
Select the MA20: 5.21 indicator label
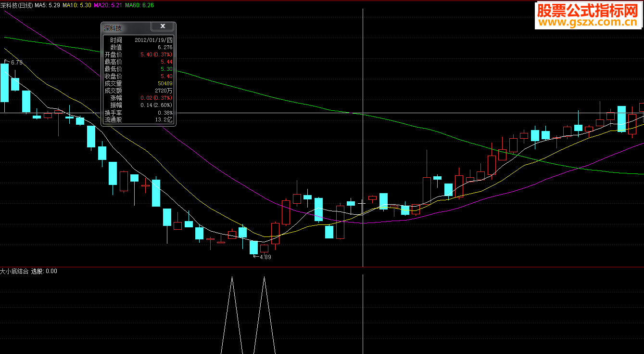tap(108, 5)
